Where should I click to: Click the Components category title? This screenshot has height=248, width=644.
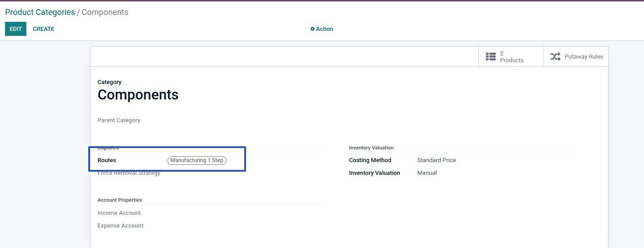(x=138, y=94)
